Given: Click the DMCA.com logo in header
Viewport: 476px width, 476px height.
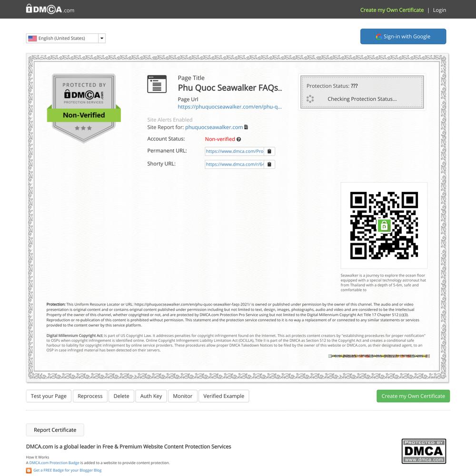Looking at the screenshot, I should (50, 9).
